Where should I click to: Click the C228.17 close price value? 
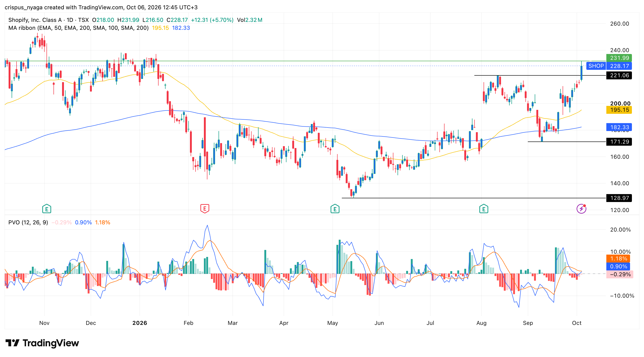(x=177, y=20)
